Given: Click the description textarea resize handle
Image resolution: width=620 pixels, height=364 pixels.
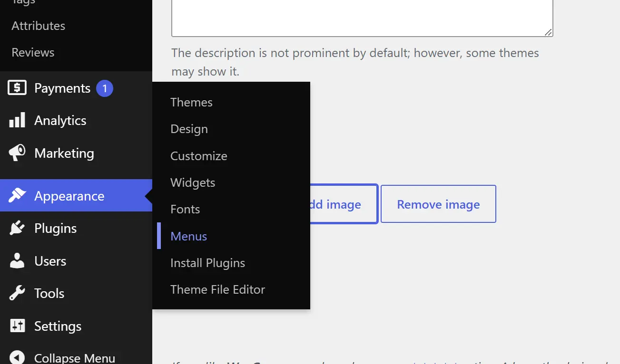Looking at the screenshot, I should click(x=548, y=32).
